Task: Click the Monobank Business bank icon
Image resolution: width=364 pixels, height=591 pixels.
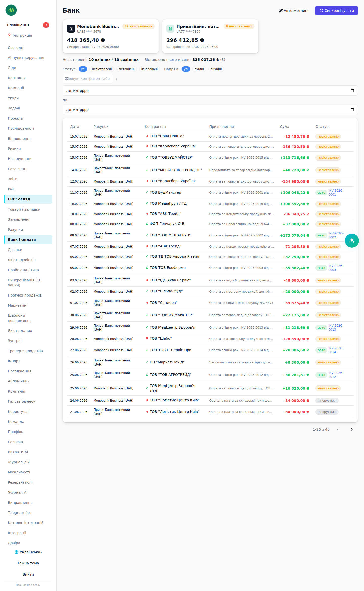Action: click(x=71, y=29)
